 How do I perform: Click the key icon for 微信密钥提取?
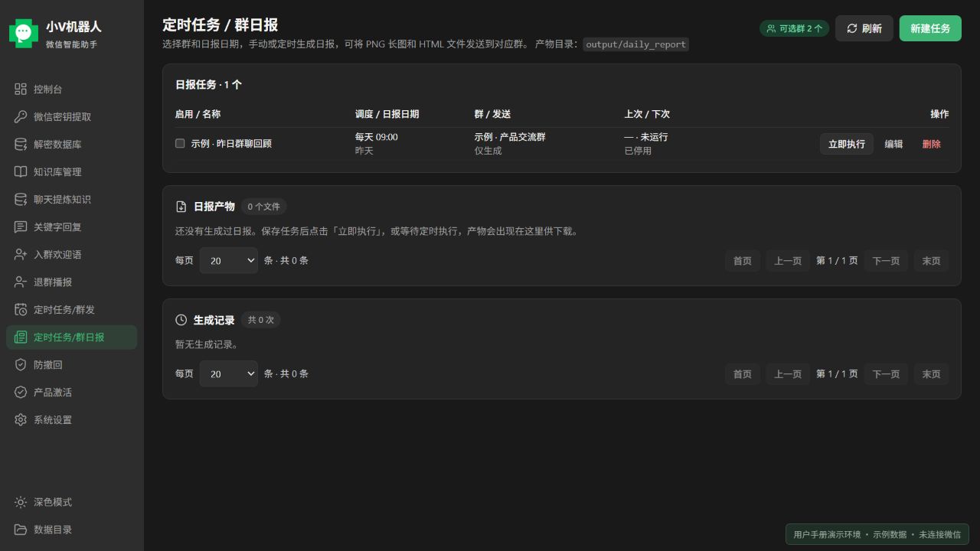pos(21,117)
